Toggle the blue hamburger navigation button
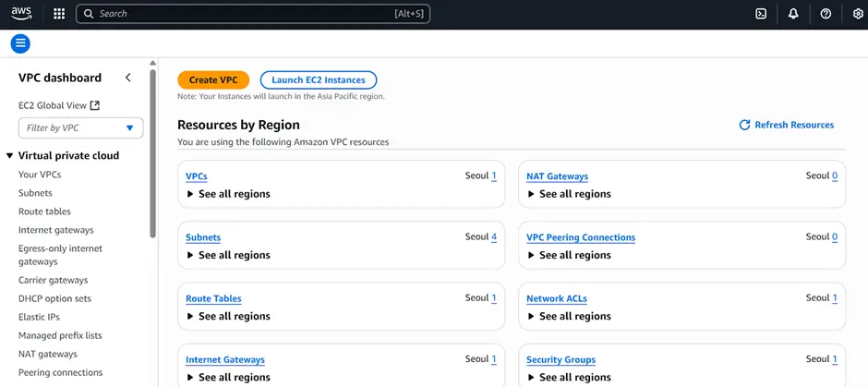The width and height of the screenshot is (868, 387). pos(20,43)
